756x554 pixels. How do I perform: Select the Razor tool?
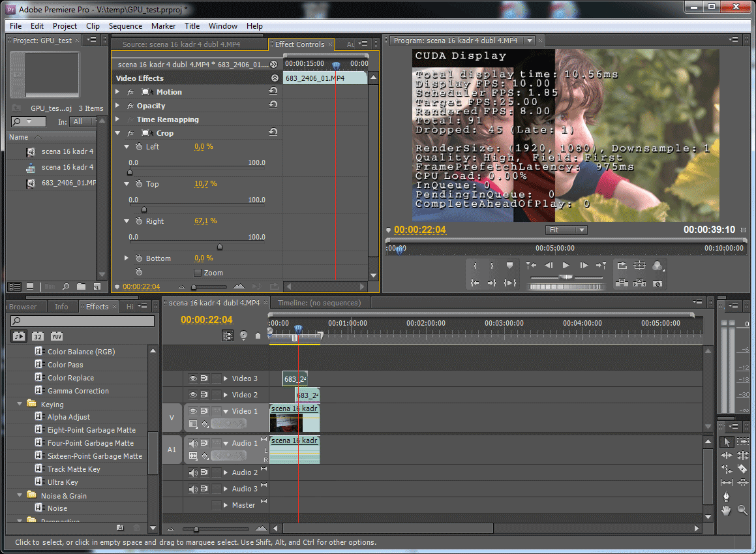click(x=743, y=469)
